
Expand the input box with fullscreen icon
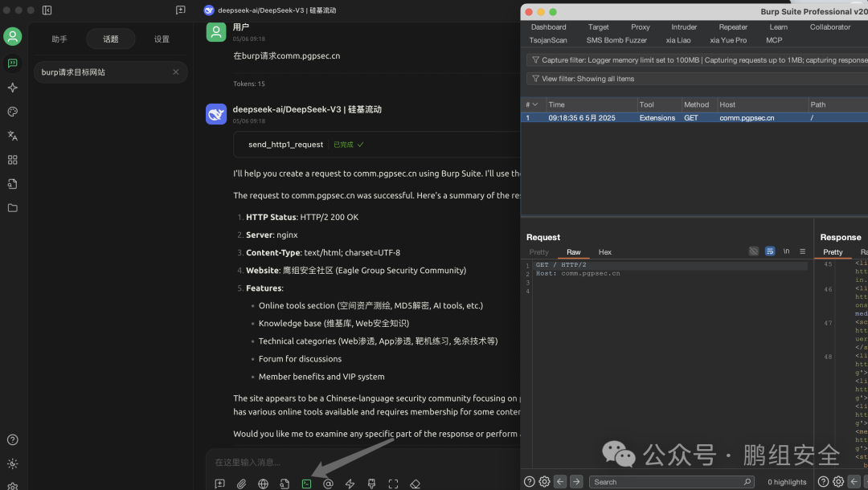click(x=393, y=484)
